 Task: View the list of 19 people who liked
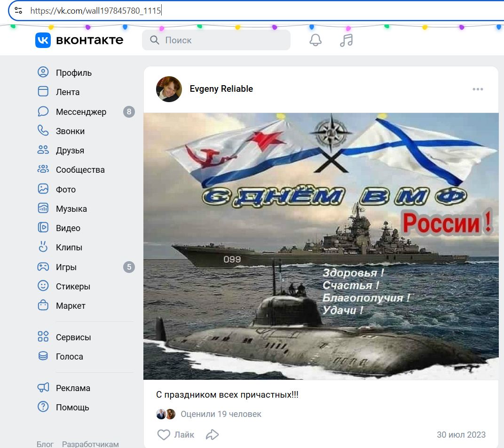click(x=221, y=414)
